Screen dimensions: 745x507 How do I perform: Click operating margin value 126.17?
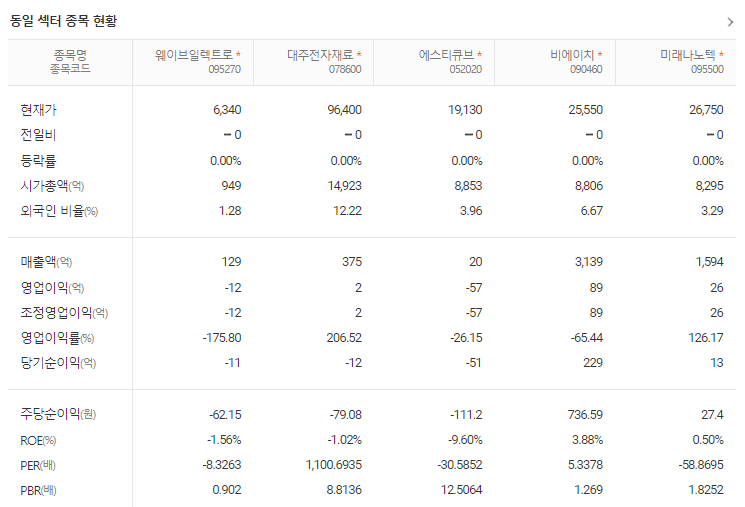(x=706, y=338)
